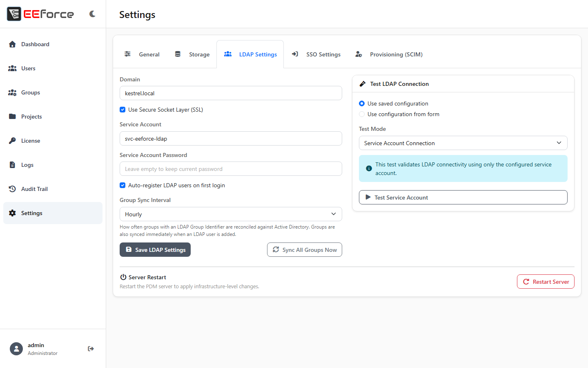Screen dimensions: 588x368
Task: Click the logout arrow icon
Action: tap(91, 349)
